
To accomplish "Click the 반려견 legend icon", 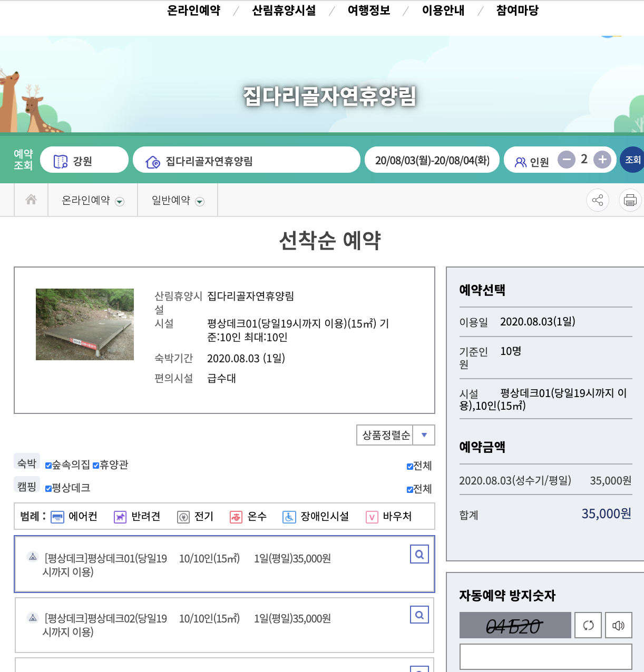I will click(x=120, y=517).
